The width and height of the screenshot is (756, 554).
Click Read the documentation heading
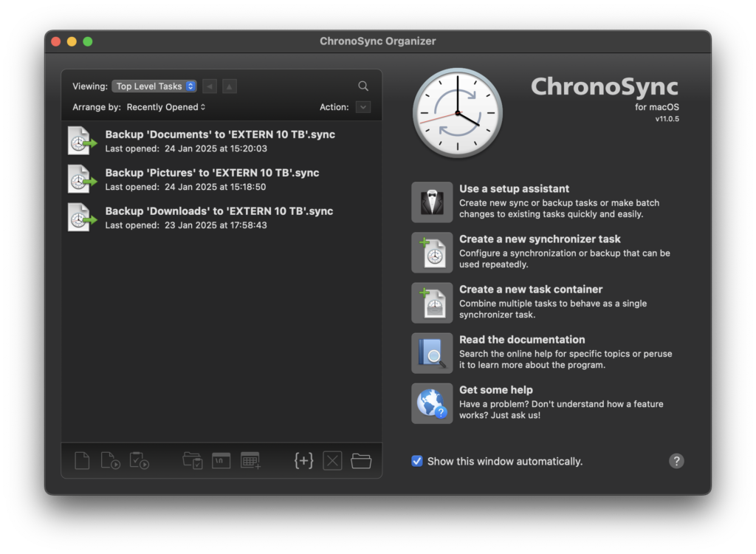click(522, 339)
